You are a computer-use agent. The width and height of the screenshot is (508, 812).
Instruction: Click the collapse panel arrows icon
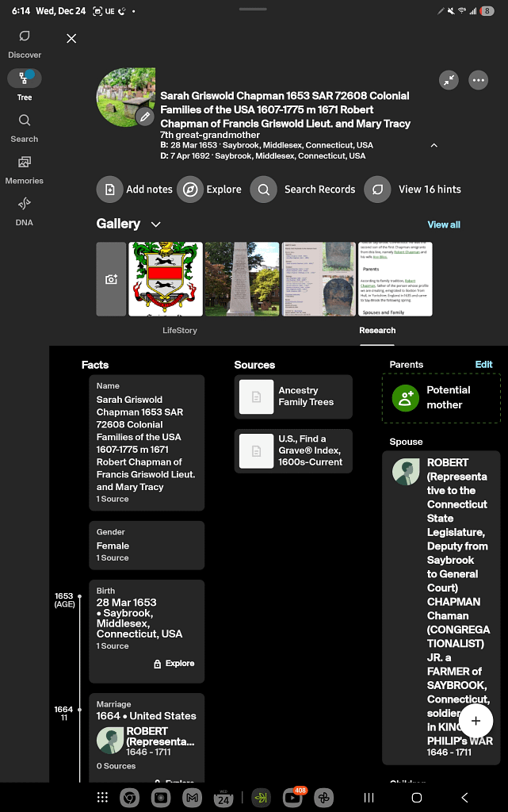pyautogui.click(x=449, y=80)
